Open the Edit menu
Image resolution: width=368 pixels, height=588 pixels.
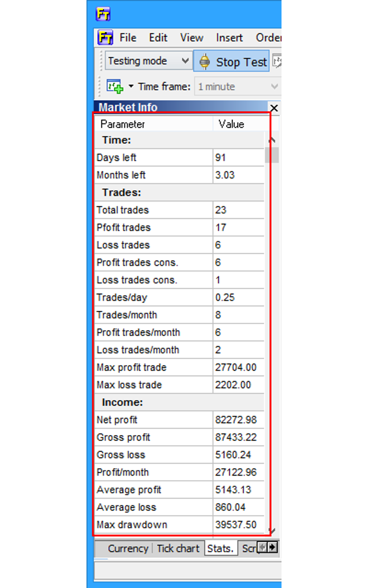158,38
